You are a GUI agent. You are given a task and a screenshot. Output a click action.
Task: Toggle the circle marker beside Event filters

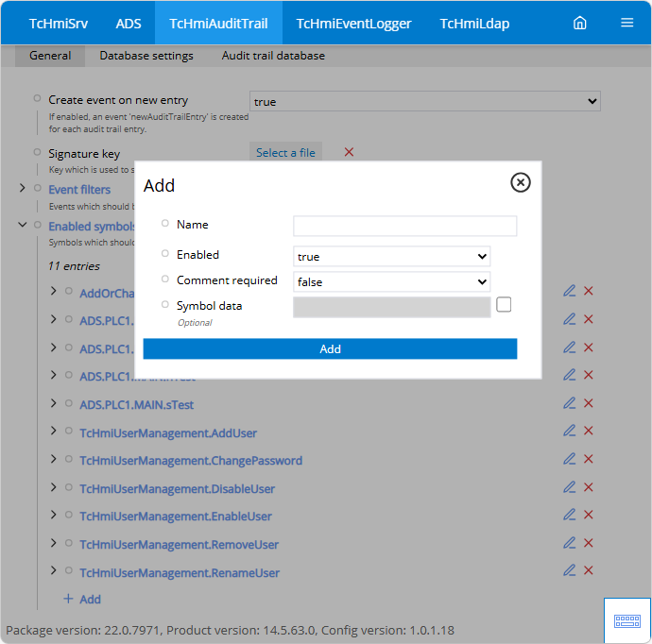[38, 188]
